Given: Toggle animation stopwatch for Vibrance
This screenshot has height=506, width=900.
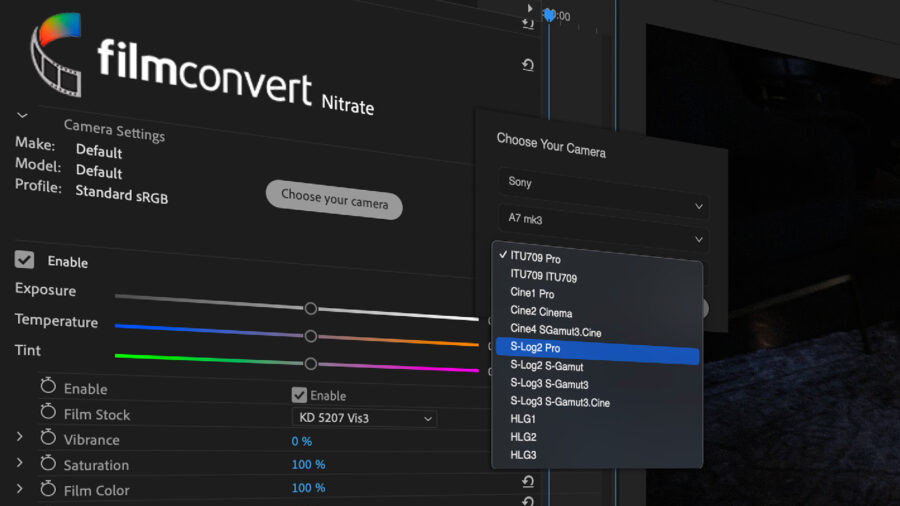Looking at the screenshot, I should pos(48,439).
